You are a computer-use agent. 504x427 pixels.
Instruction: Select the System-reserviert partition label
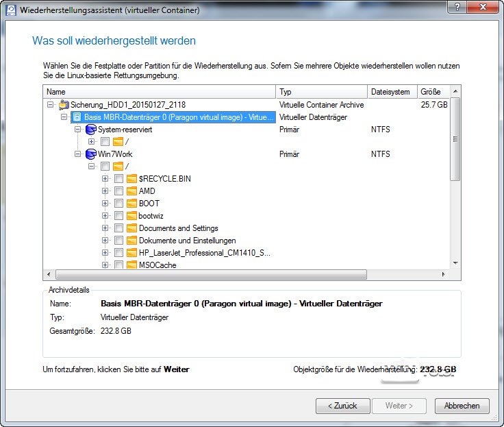tap(125, 130)
